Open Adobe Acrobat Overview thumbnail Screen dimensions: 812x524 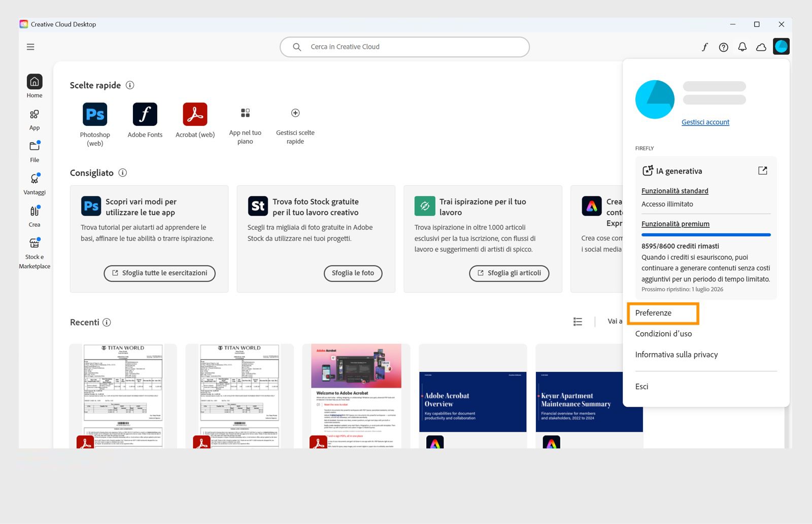pos(473,402)
